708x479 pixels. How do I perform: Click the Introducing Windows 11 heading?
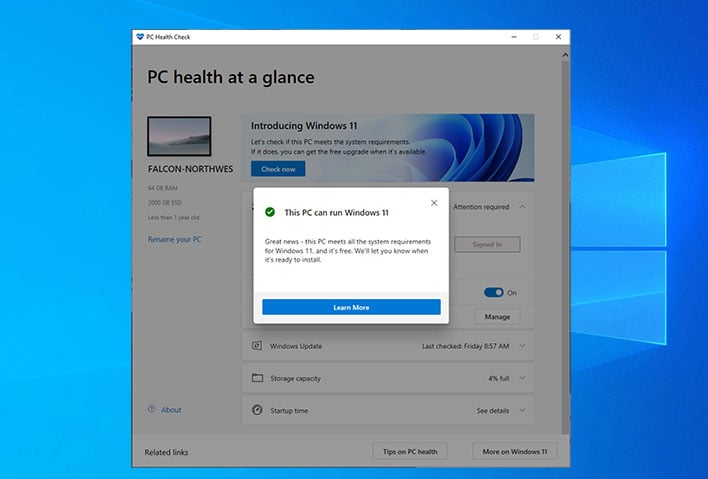click(x=304, y=126)
